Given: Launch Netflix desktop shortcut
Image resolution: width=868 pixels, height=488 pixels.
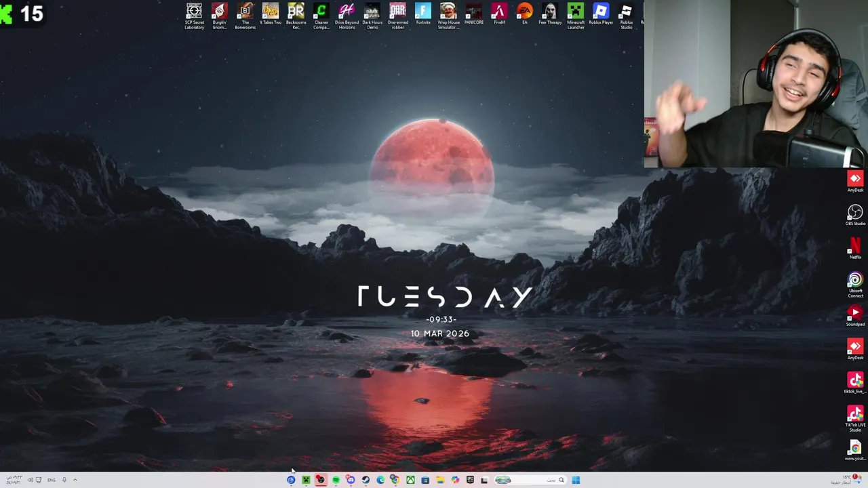Looking at the screenshot, I should (855, 249).
